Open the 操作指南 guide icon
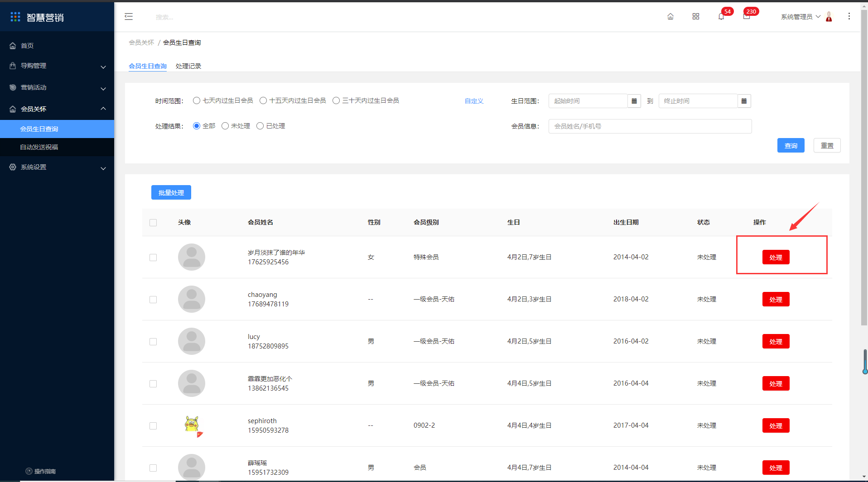868x482 pixels. (29, 471)
